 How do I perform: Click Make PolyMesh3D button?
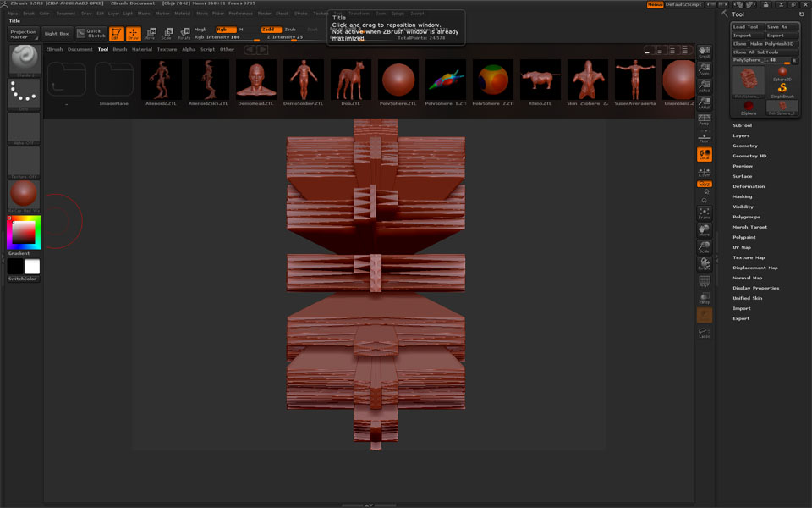click(x=774, y=44)
